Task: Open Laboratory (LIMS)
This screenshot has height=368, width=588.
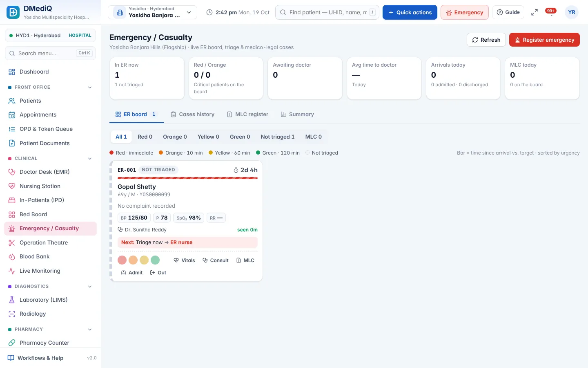Action: point(50,300)
